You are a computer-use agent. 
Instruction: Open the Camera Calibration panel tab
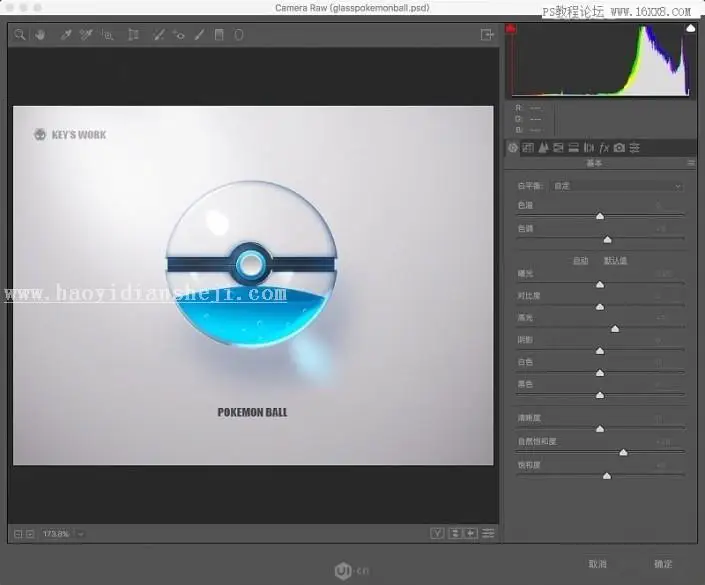[x=619, y=147]
